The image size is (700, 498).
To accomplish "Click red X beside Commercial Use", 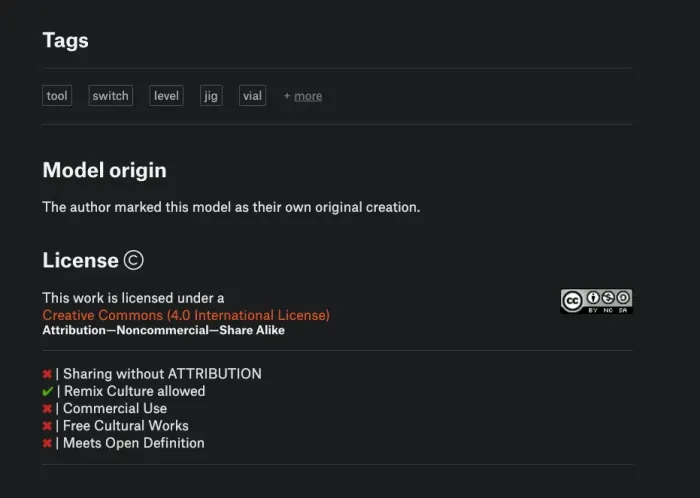I will pyautogui.click(x=47, y=409).
